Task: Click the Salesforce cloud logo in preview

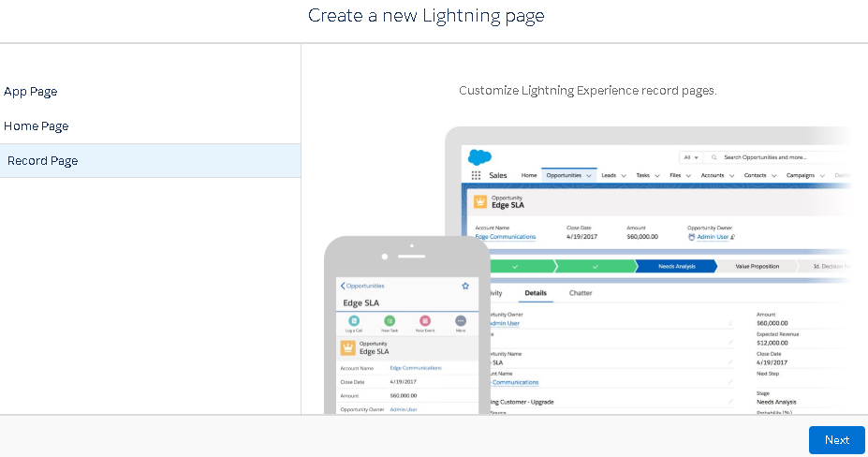Action: [x=479, y=157]
